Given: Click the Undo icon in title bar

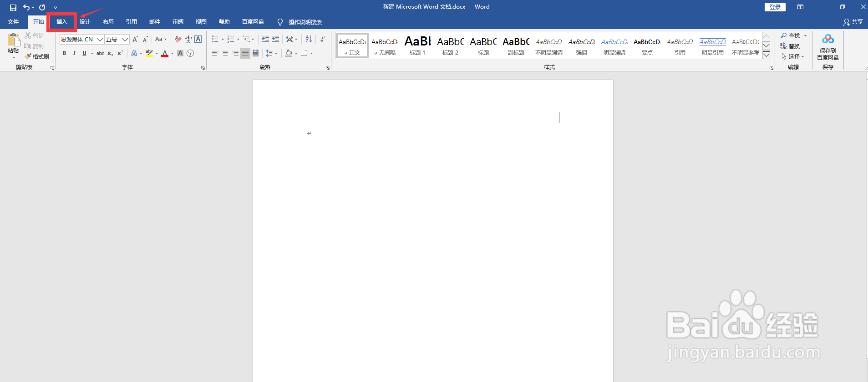Looking at the screenshot, I should point(26,7).
